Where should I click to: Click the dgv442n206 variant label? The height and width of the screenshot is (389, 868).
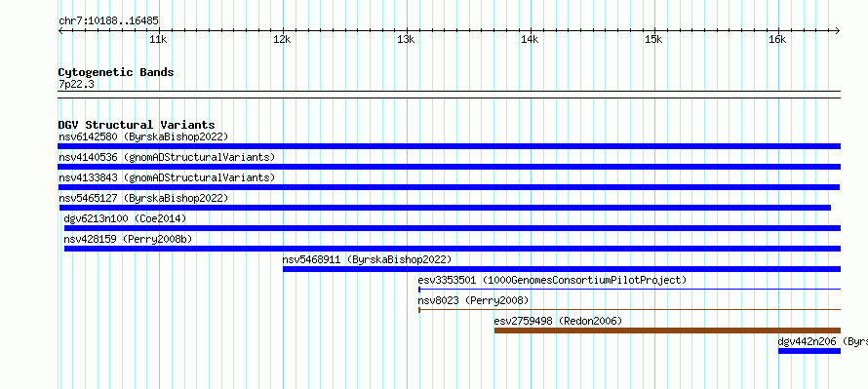click(x=822, y=341)
